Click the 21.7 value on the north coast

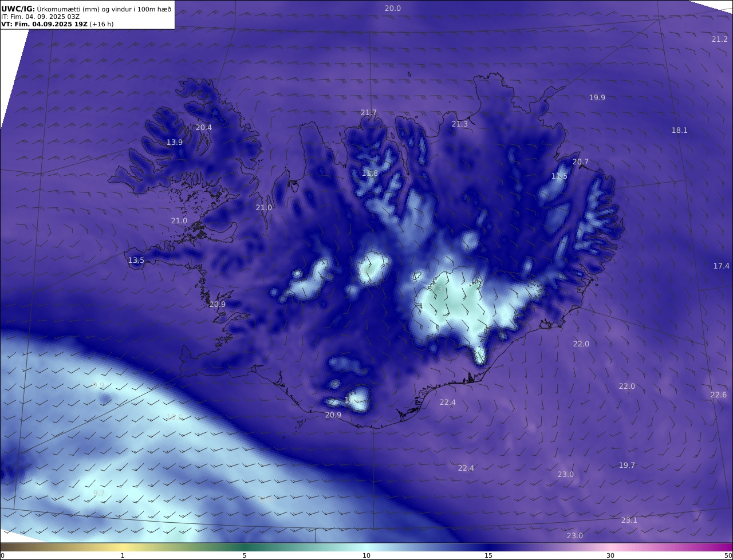[x=369, y=113]
